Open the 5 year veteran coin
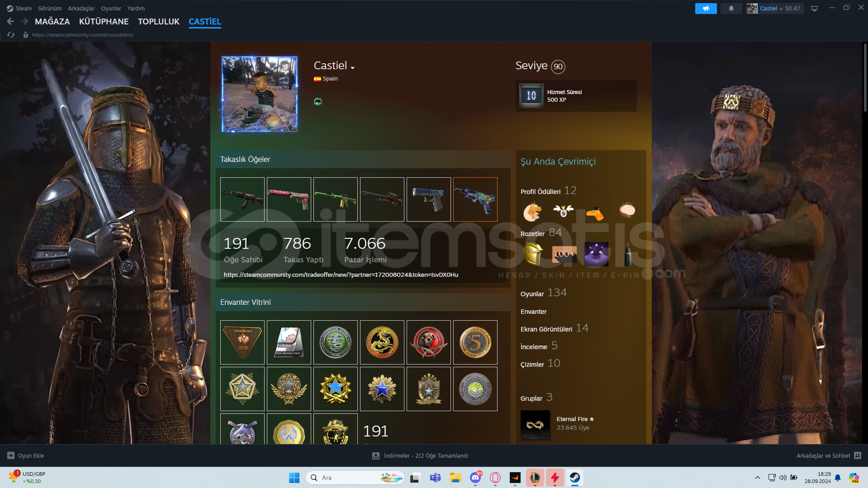This screenshot has width=868, height=488. point(475,342)
